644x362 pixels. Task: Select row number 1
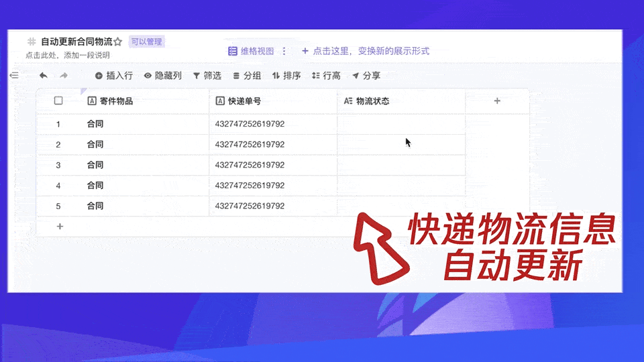[x=58, y=124]
